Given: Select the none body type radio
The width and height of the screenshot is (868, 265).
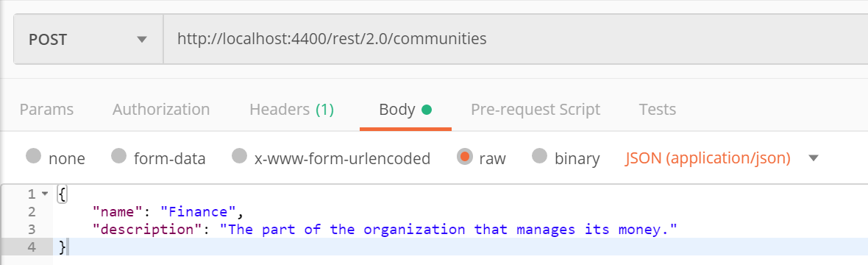Looking at the screenshot, I should [x=34, y=157].
